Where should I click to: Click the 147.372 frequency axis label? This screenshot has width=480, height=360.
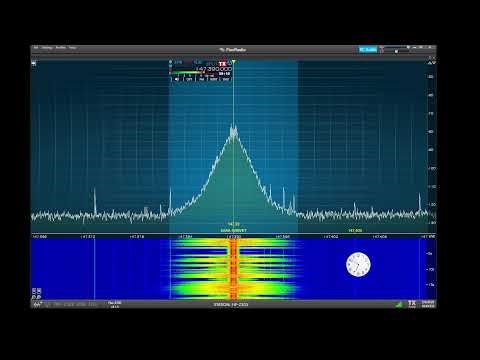point(88,237)
